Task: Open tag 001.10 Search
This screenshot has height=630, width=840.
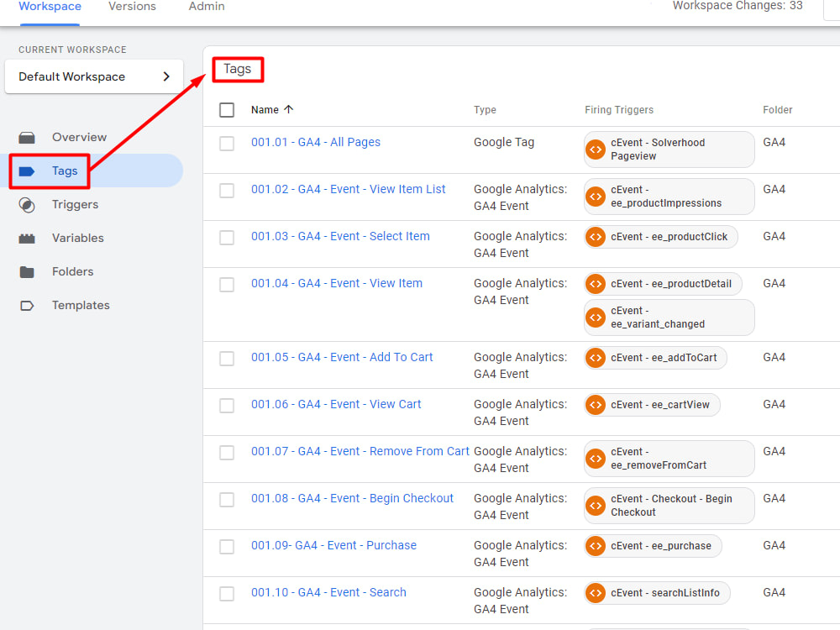Action: coord(328,592)
